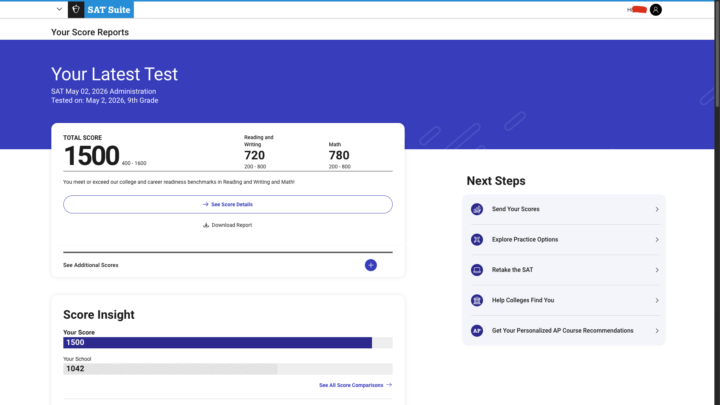Viewport: 720px width, 405px height.
Task: Click the See Additional Scores label
Action: coord(90,265)
